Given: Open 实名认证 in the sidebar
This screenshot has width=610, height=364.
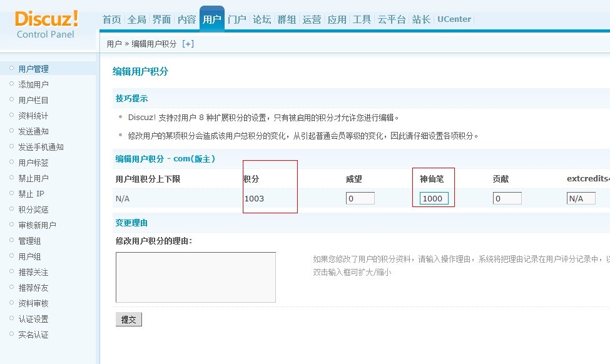Looking at the screenshot, I should coord(33,335).
